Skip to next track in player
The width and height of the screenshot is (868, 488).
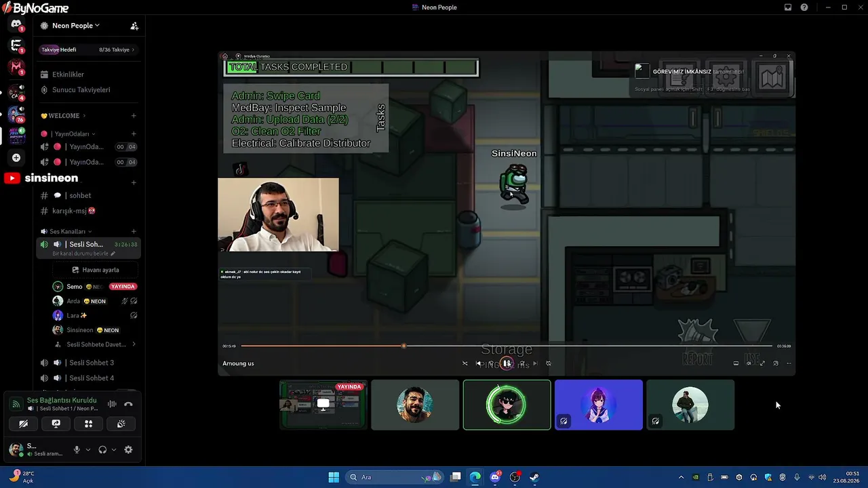coord(535,363)
